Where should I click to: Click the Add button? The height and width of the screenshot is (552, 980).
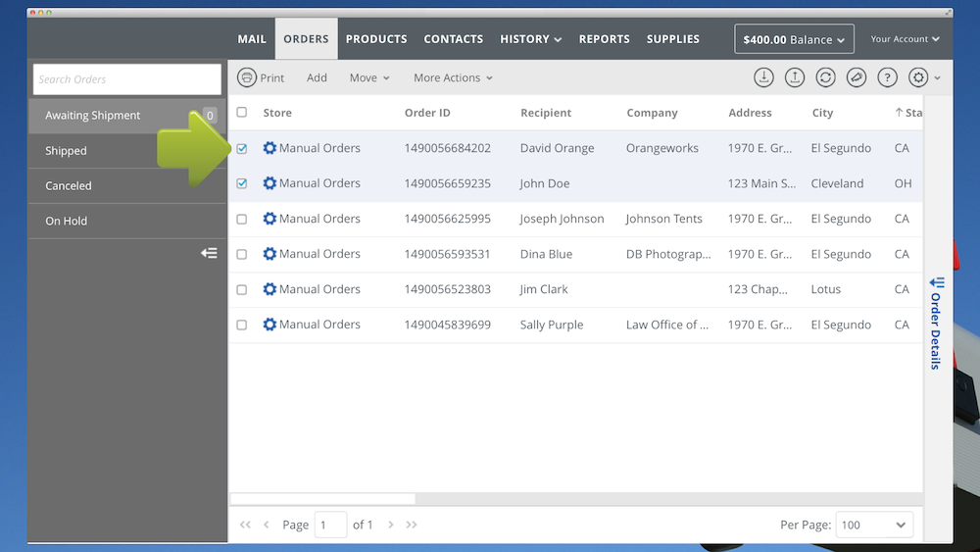coord(317,77)
